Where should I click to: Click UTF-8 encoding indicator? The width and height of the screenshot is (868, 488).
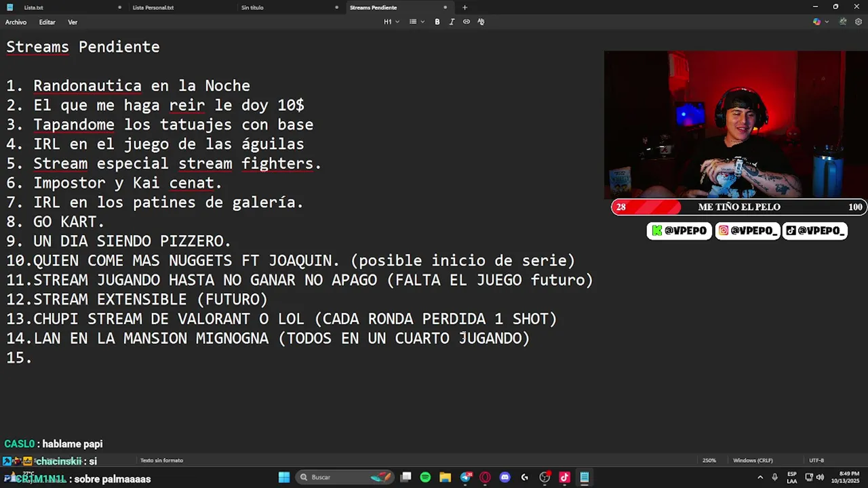point(816,460)
